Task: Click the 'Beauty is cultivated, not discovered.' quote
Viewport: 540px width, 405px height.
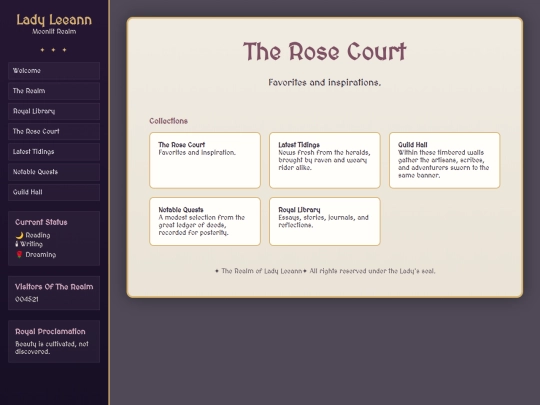Action: point(52,348)
